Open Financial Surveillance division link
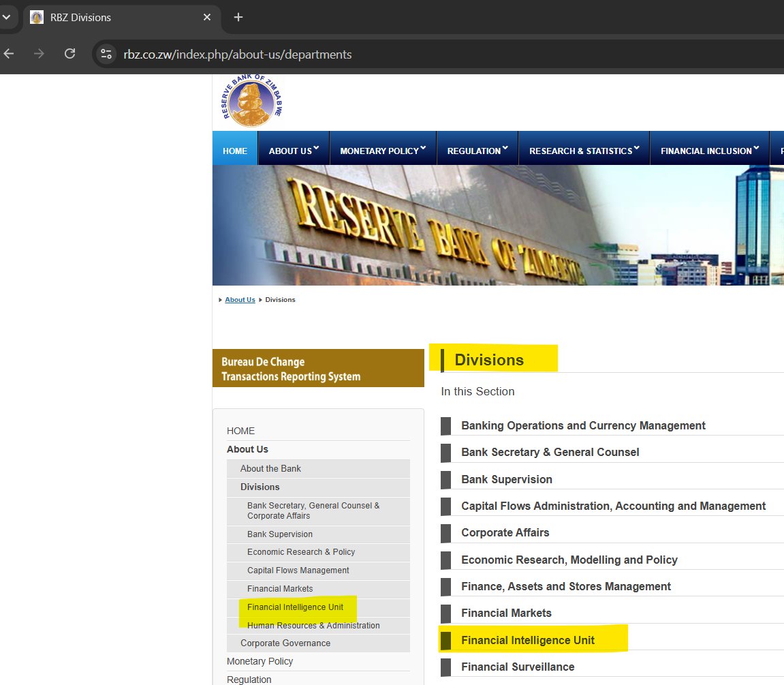The height and width of the screenshot is (685, 784). (x=518, y=667)
